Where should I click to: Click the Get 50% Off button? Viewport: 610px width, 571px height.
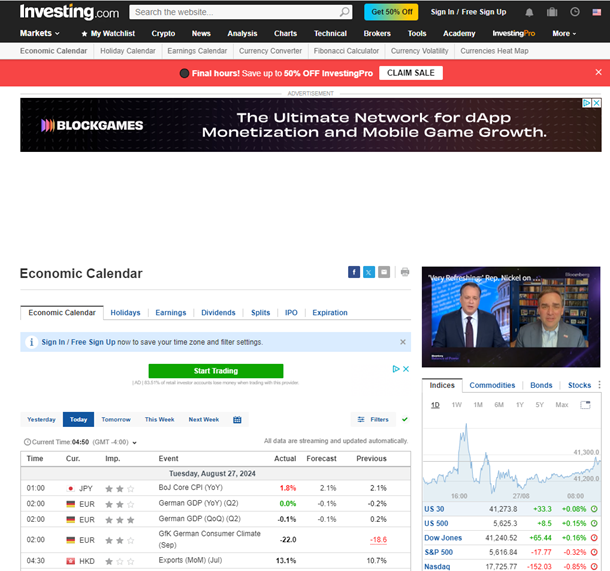click(391, 12)
